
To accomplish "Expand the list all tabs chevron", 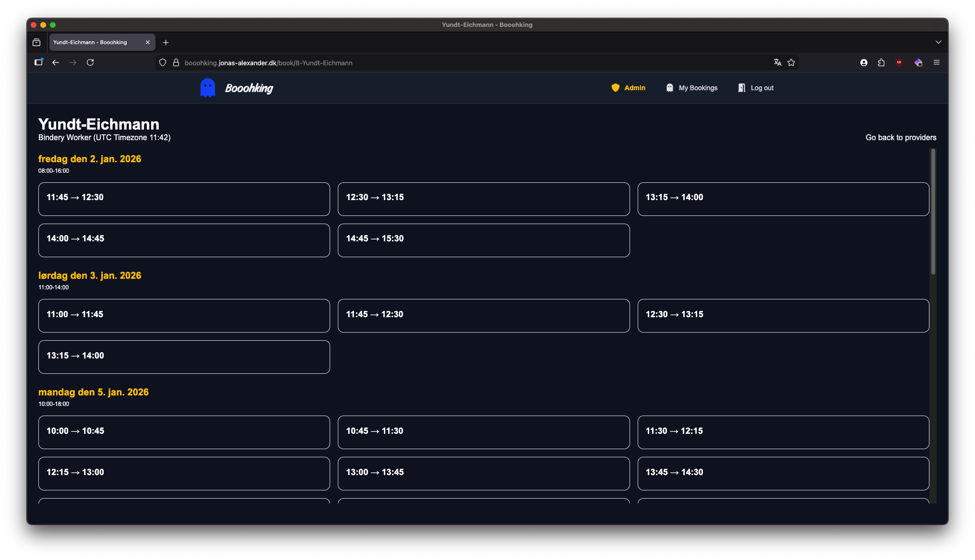I will (938, 42).
